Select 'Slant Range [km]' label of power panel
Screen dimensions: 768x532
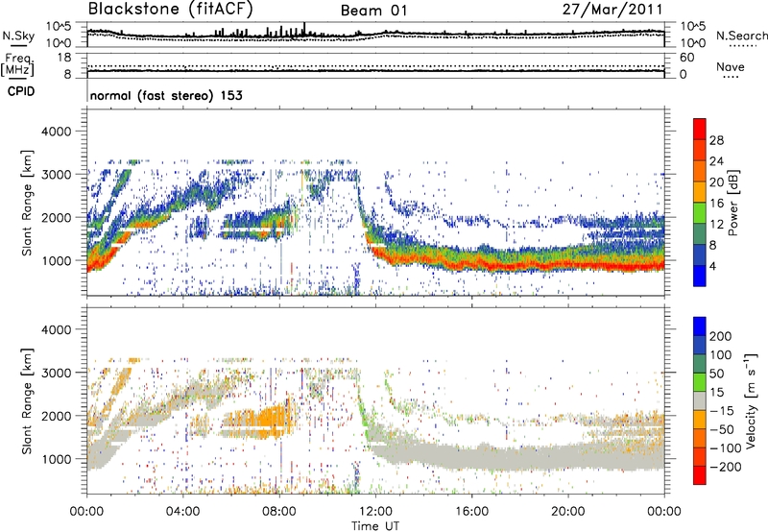[27, 203]
